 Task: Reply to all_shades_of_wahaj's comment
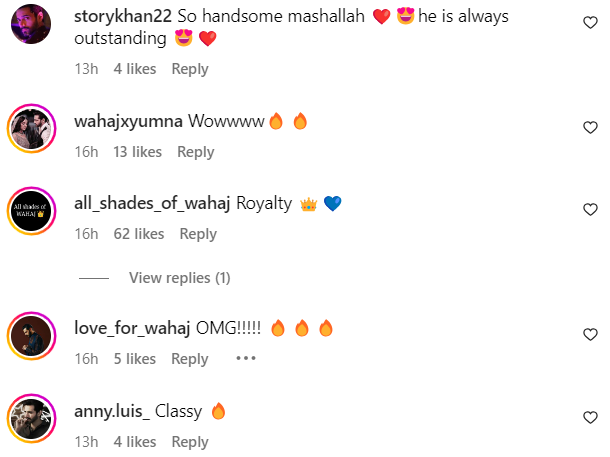tap(198, 234)
